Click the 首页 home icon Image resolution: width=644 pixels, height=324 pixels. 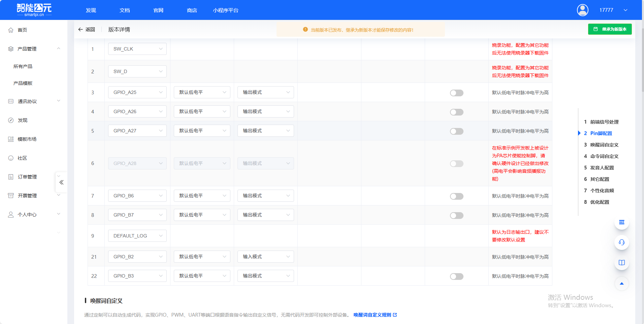pos(11,30)
